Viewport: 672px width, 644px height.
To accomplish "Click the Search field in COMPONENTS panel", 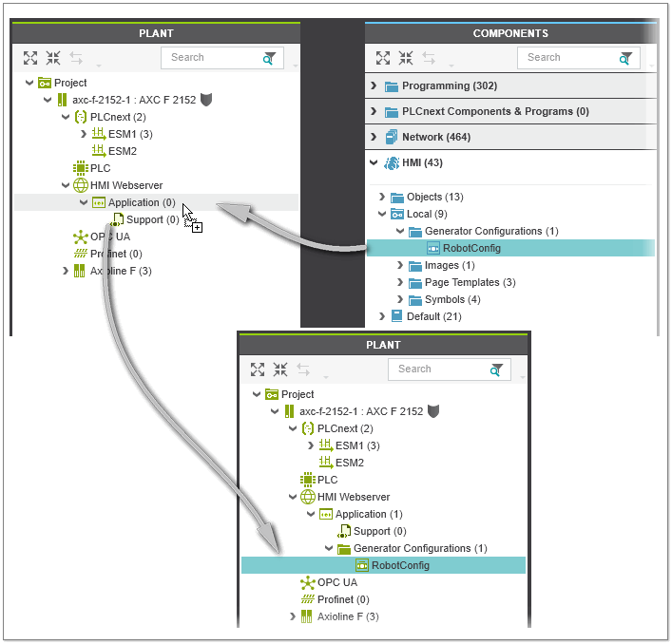I will click(570, 58).
